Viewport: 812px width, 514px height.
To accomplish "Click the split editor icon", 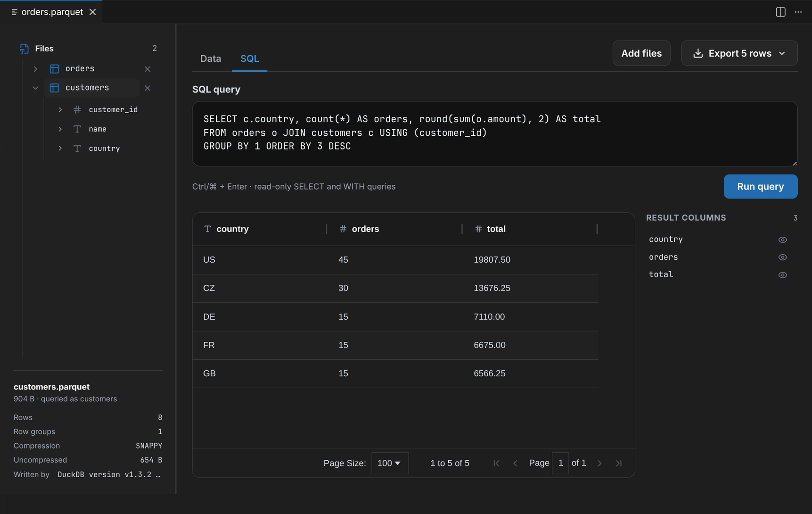I will point(780,12).
